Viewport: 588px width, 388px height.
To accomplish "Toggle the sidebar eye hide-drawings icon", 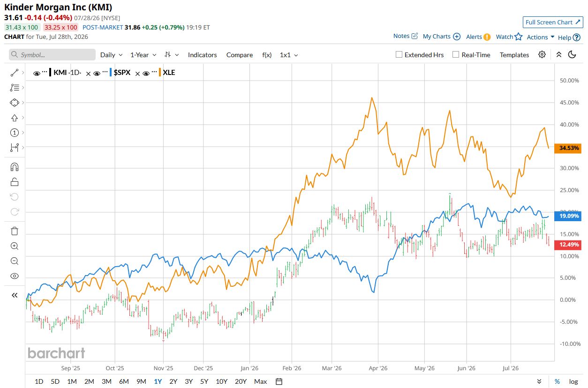I will point(14,276).
